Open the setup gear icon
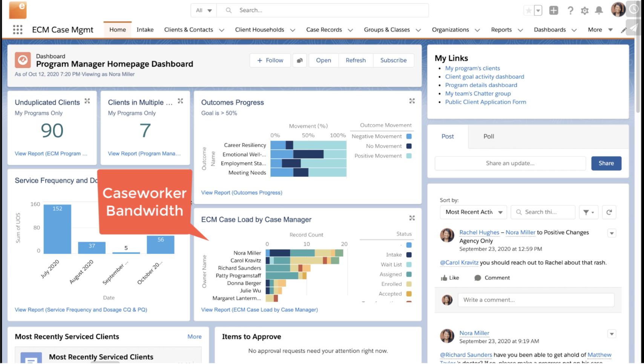 (584, 11)
